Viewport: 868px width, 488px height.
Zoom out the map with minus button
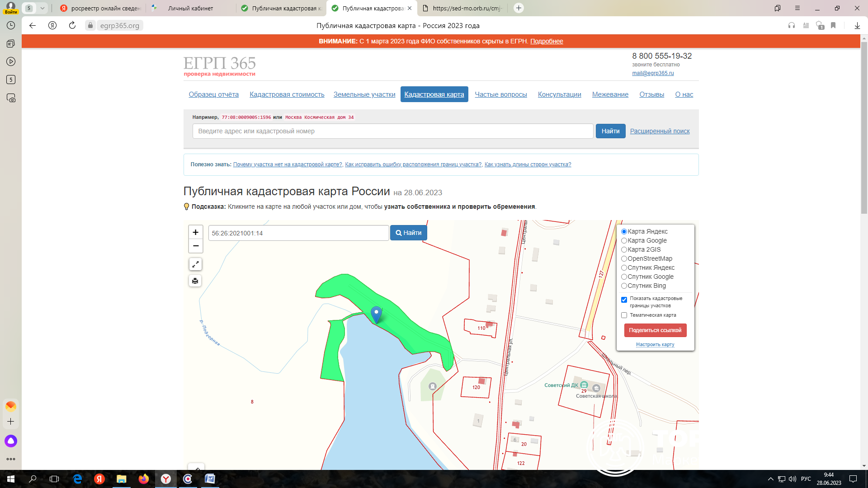point(195,246)
